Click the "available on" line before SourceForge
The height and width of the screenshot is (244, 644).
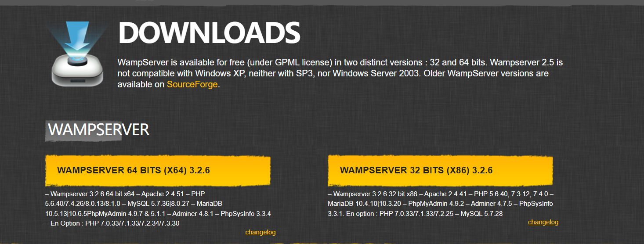(141, 85)
